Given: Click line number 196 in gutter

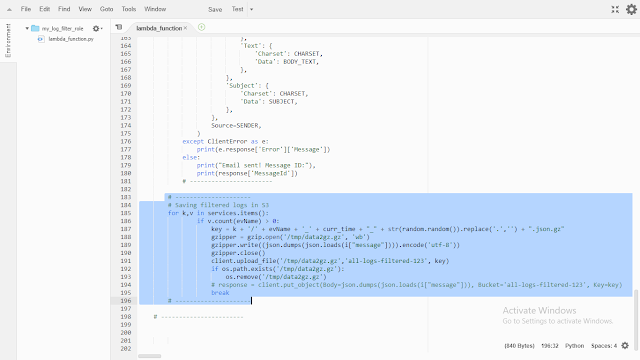Looking at the screenshot, I should [x=126, y=301].
